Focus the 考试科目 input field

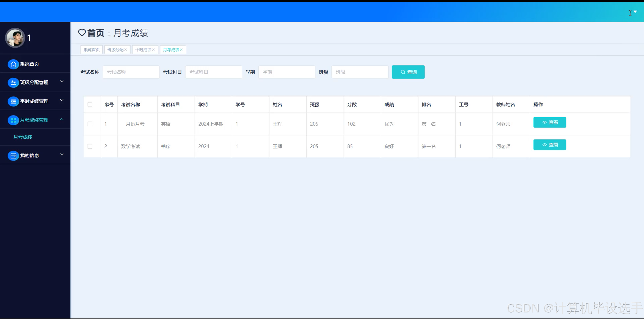(213, 72)
